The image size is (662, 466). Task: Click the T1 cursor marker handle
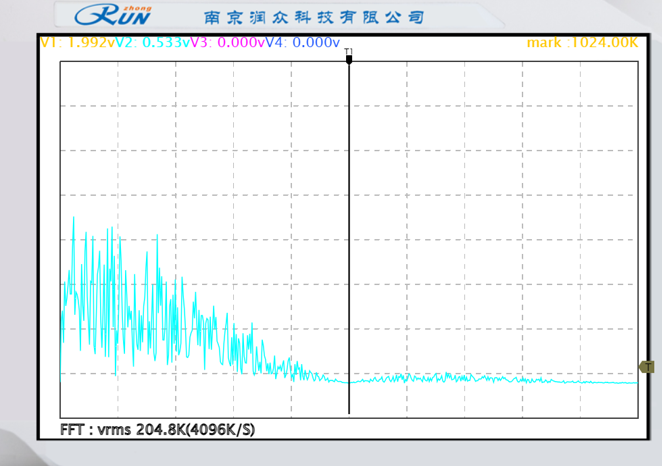349,60
